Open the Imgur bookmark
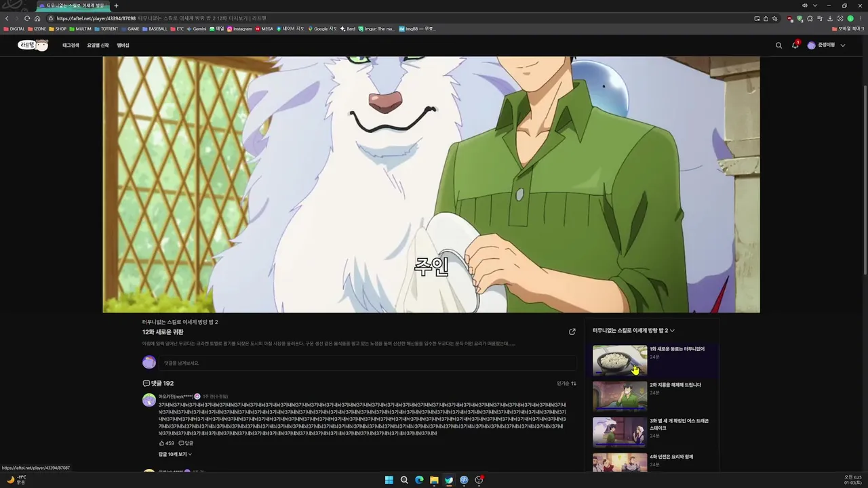The image size is (868, 488). pyautogui.click(x=376, y=29)
